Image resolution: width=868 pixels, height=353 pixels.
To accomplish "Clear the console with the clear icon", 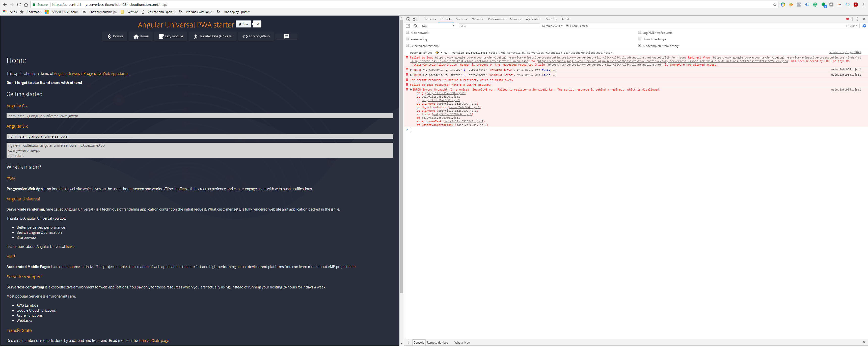I will coord(415,26).
